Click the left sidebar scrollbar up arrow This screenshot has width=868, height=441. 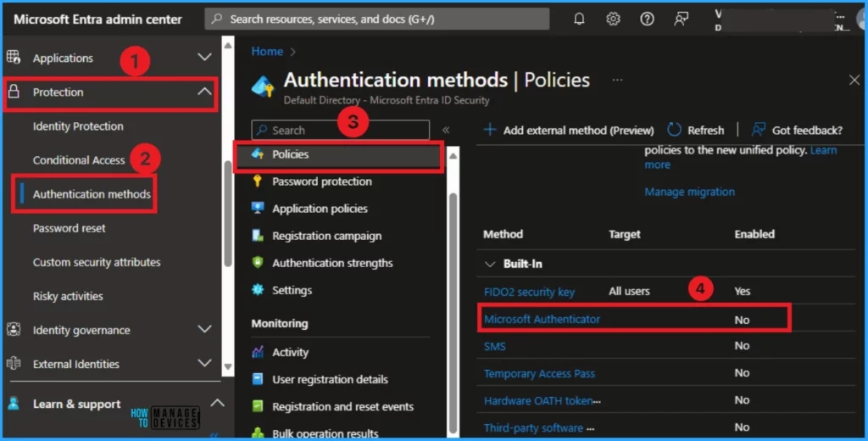[227, 45]
